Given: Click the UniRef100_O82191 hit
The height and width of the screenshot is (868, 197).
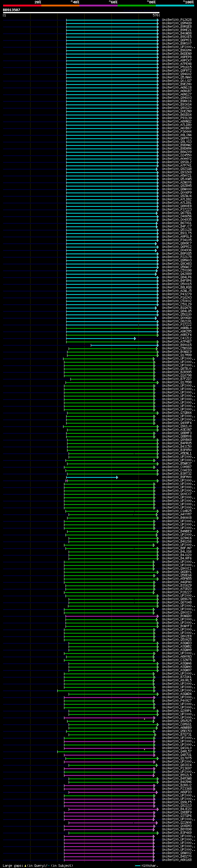Looking at the screenshot, I should pyautogui.click(x=176, y=321).
